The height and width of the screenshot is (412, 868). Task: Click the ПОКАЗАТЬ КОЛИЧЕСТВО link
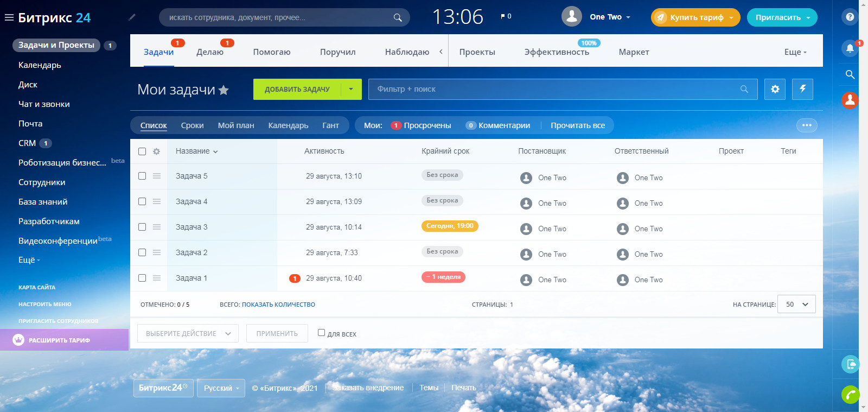pyautogui.click(x=278, y=305)
